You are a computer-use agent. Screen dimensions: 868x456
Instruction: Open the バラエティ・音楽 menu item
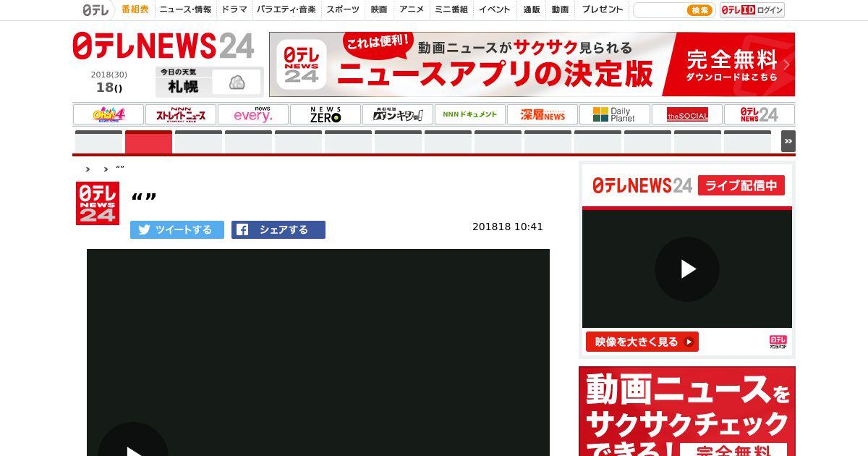[x=286, y=9]
